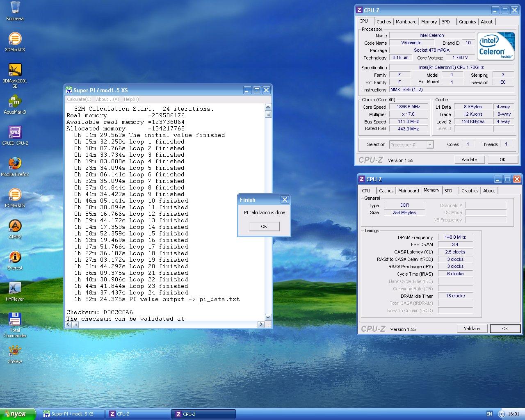The height and width of the screenshot is (420, 525).
Task: Click the Super PI window title icon
Action: 69,90
